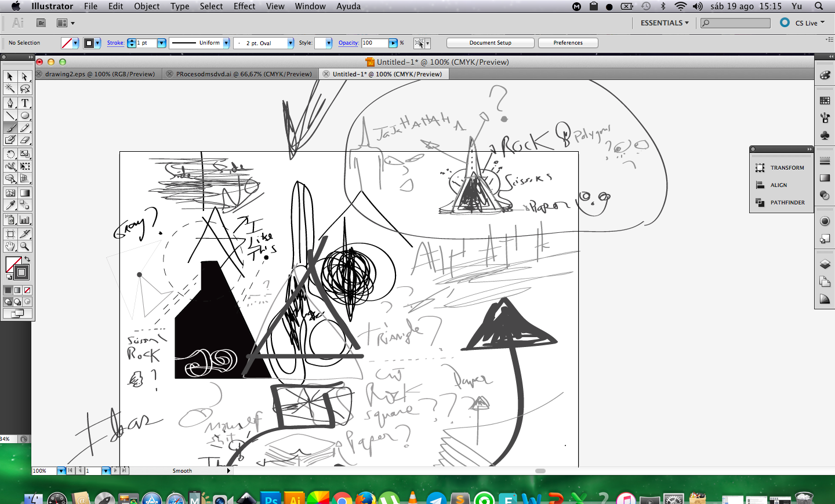This screenshot has width=835, height=504.
Task: Open the 2 pt. Oval brush dropdown
Action: point(291,43)
